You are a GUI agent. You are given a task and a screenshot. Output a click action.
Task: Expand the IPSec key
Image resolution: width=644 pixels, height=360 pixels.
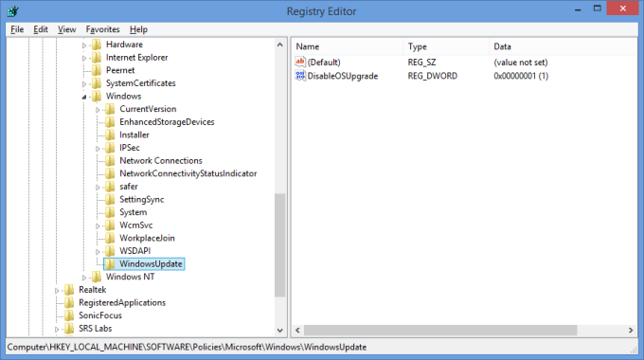[98, 149]
